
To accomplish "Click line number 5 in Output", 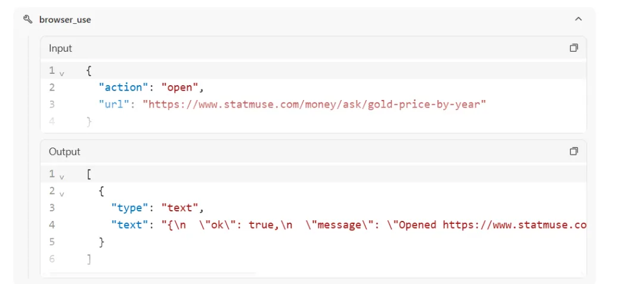I will pos(52,242).
